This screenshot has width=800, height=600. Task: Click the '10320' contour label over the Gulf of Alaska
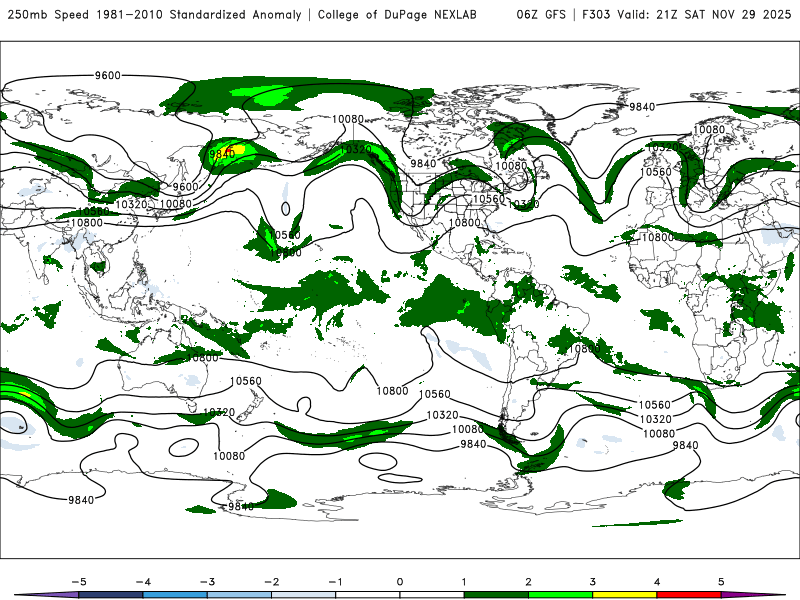(356, 149)
